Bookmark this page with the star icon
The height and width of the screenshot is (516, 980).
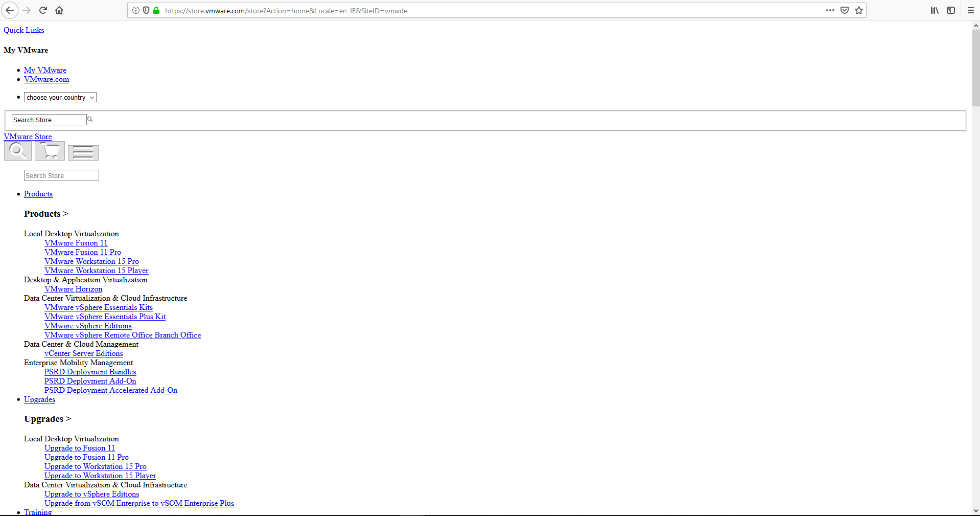tap(859, 10)
